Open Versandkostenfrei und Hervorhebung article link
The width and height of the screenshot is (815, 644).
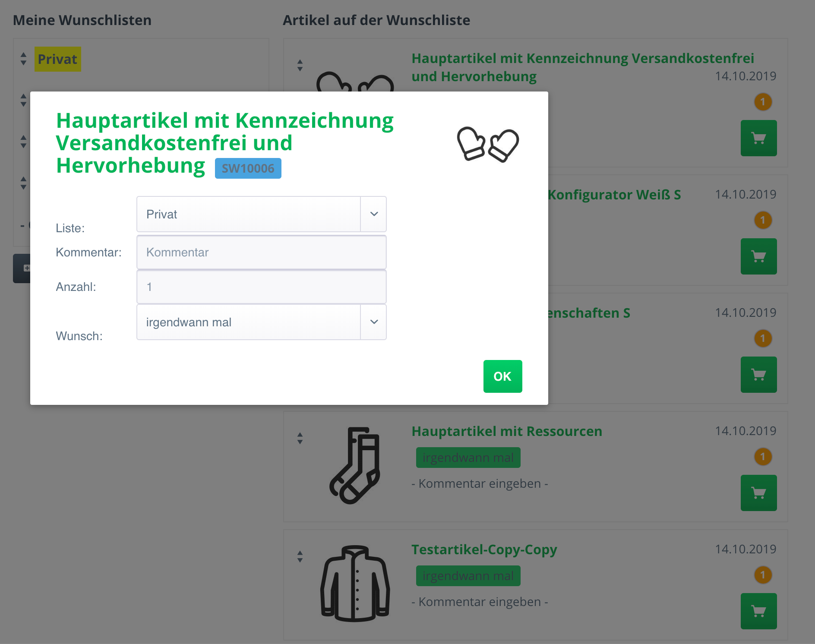[x=583, y=67]
